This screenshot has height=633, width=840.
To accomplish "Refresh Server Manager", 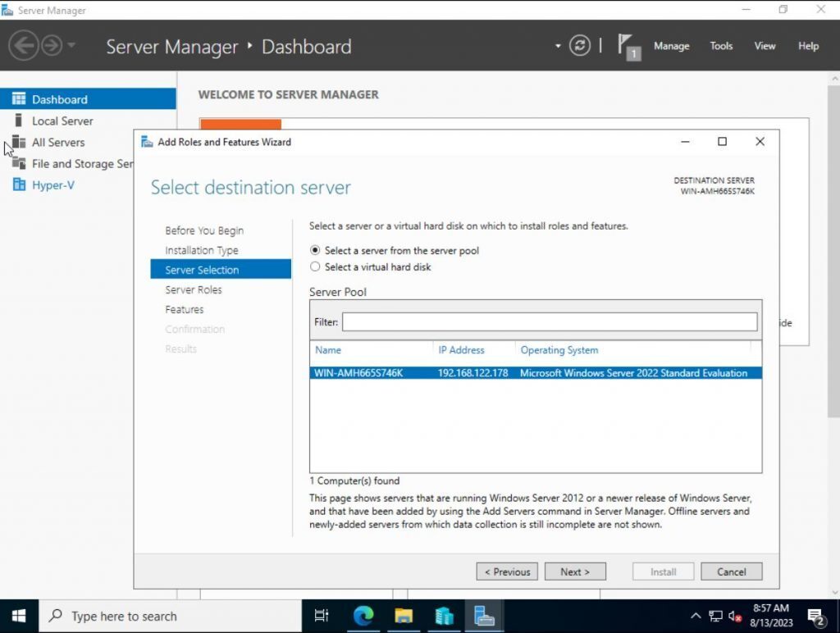I will (x=580, y=46).
